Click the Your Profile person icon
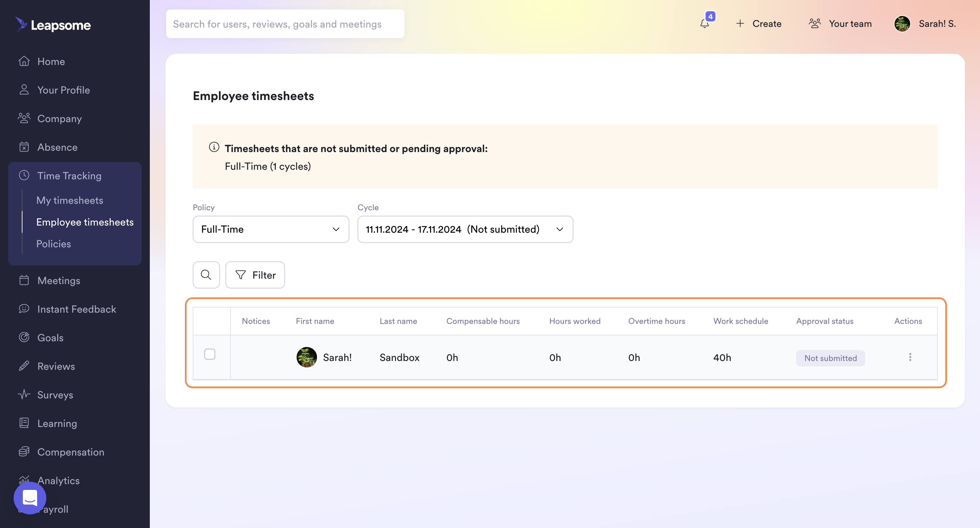The image size is (980, 528). point(24,90)
